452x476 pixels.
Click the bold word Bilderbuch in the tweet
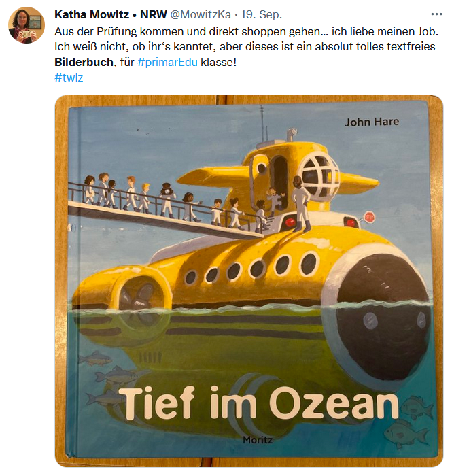click(x=84, y=62)
